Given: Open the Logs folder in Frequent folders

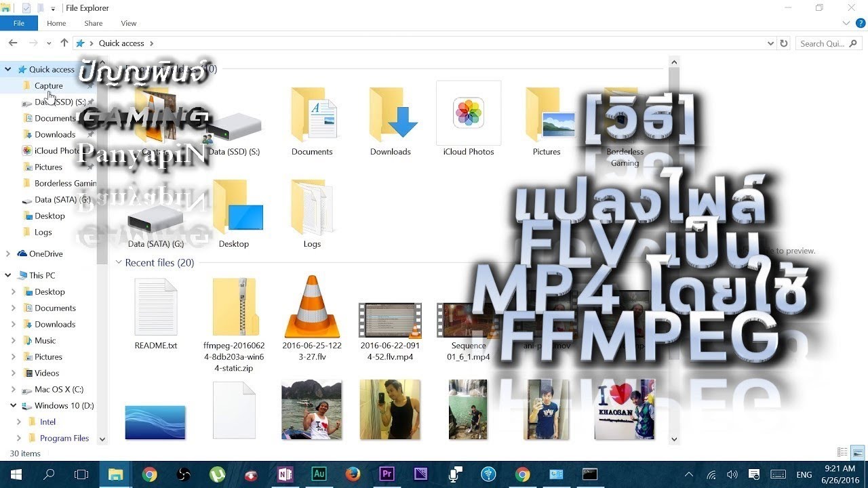Looking at the screenshot, I should click(x=312, y=206).
